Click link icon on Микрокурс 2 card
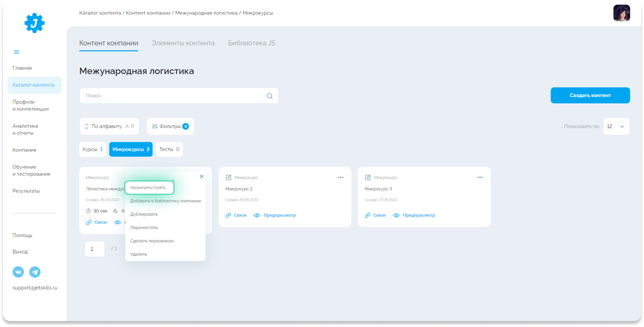 (x=228, y=215)
